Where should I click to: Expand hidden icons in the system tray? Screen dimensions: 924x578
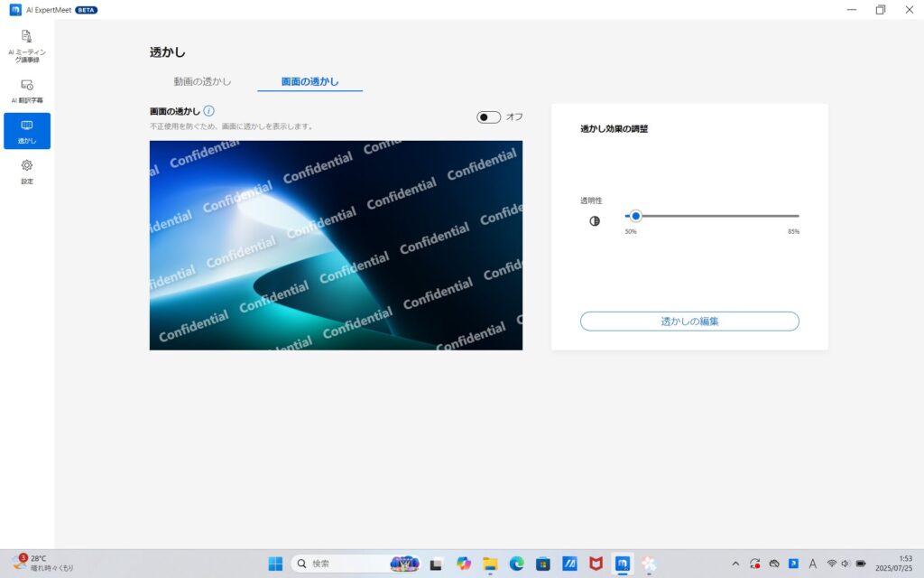point(736,564)
